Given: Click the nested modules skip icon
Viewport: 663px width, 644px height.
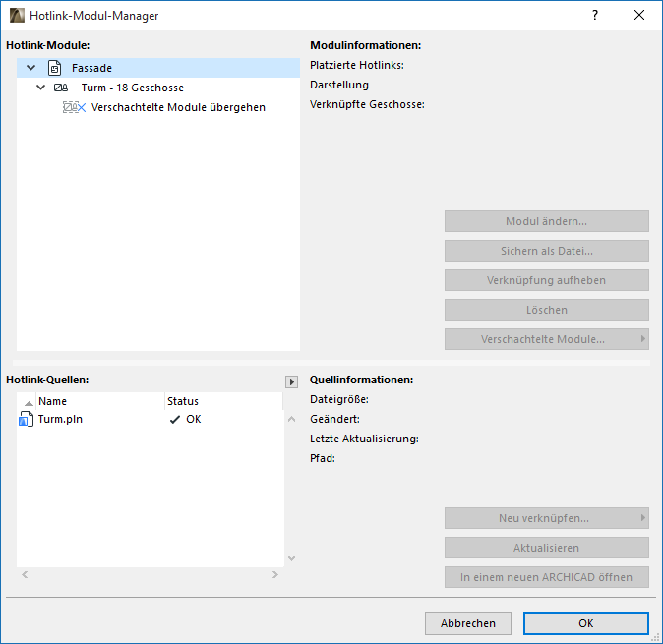Looking at the screenshot, I should point(74,107).
